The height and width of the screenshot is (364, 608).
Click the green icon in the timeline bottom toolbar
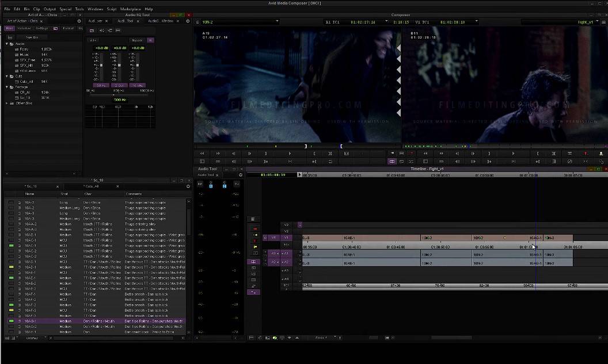click(x=275, y=338)
